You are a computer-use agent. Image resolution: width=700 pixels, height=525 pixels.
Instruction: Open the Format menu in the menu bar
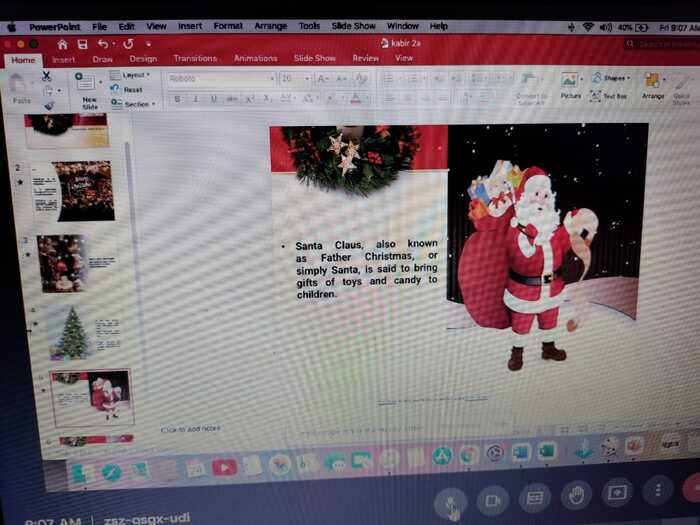(x=228, y=26)
